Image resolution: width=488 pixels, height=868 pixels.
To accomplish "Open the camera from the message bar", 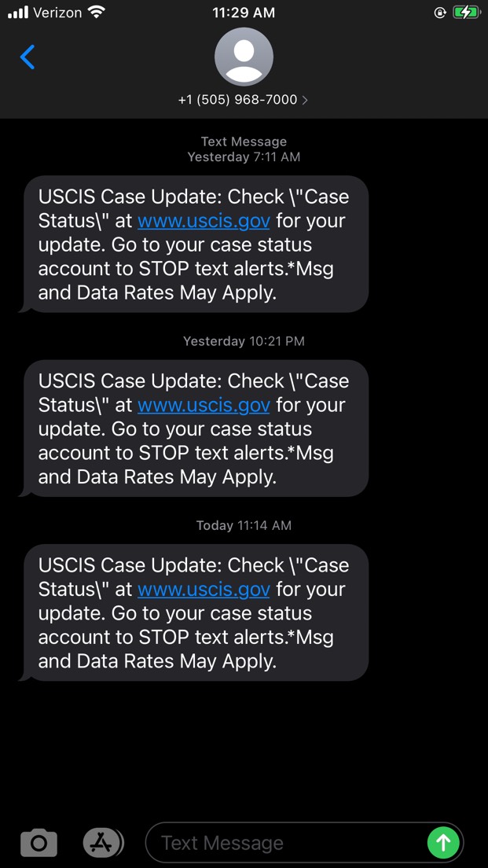I will point(38,842).
